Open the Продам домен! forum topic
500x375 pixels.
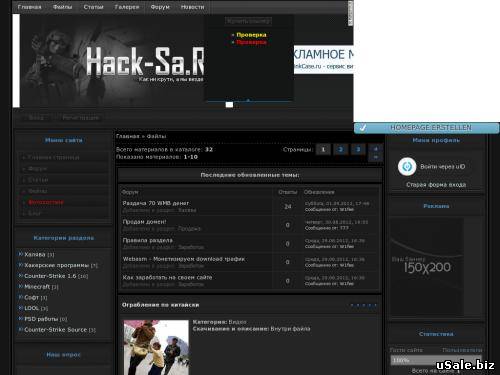point(144,222)
